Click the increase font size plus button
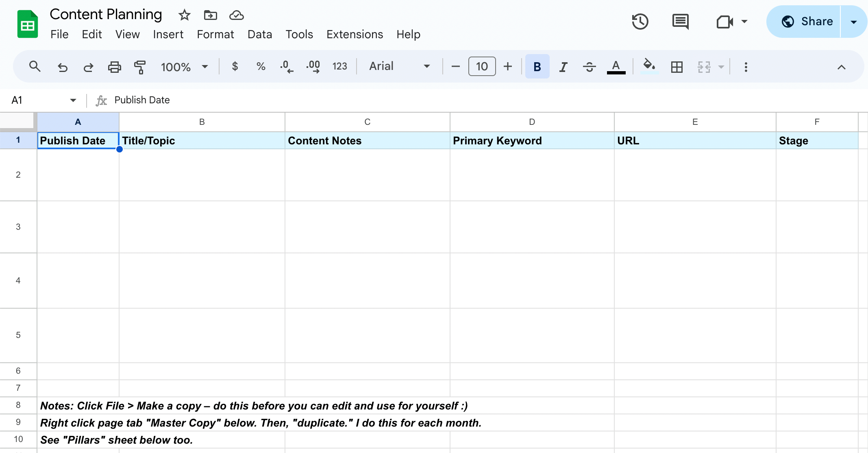 (508, 66)
